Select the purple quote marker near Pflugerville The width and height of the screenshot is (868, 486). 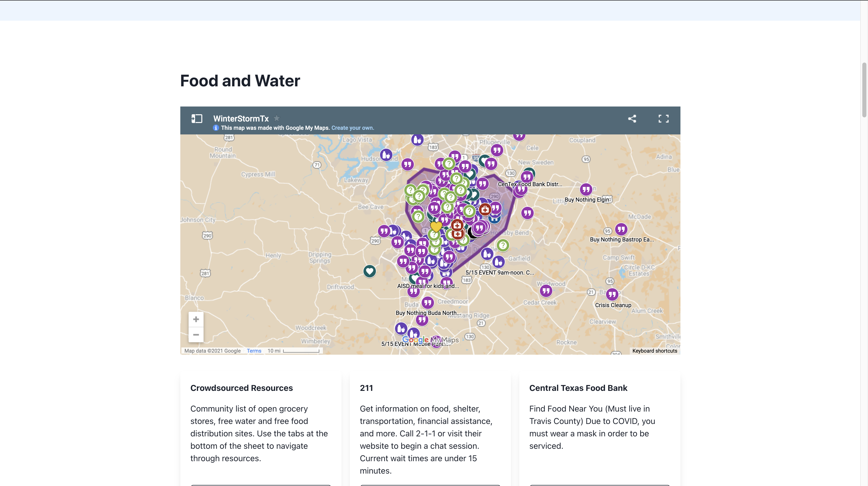click(x=497, y=150)
